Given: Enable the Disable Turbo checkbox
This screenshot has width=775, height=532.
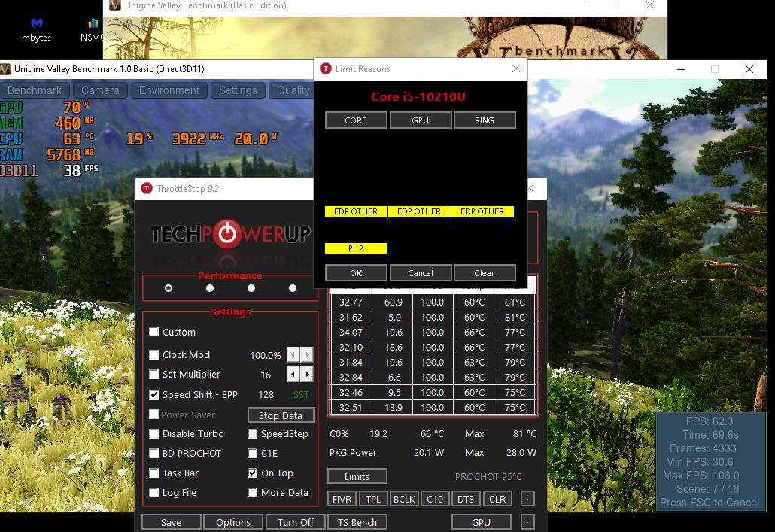Looking at the screenshot, I should click(154, 433).
